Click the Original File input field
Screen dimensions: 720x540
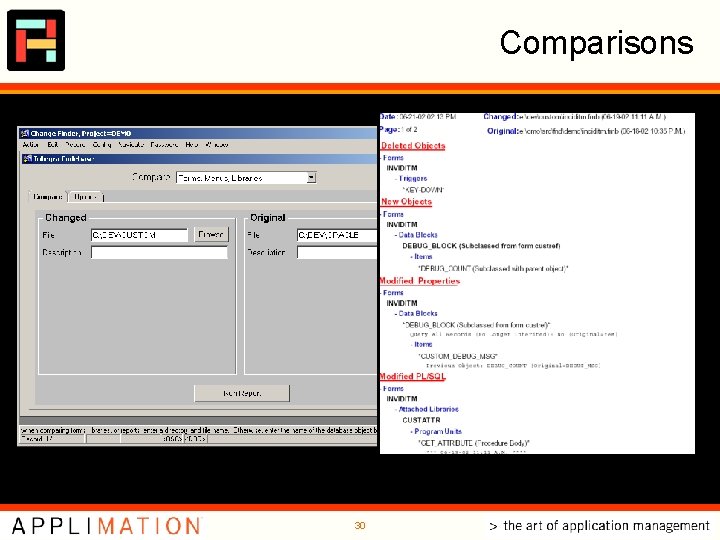coord(337,235)
